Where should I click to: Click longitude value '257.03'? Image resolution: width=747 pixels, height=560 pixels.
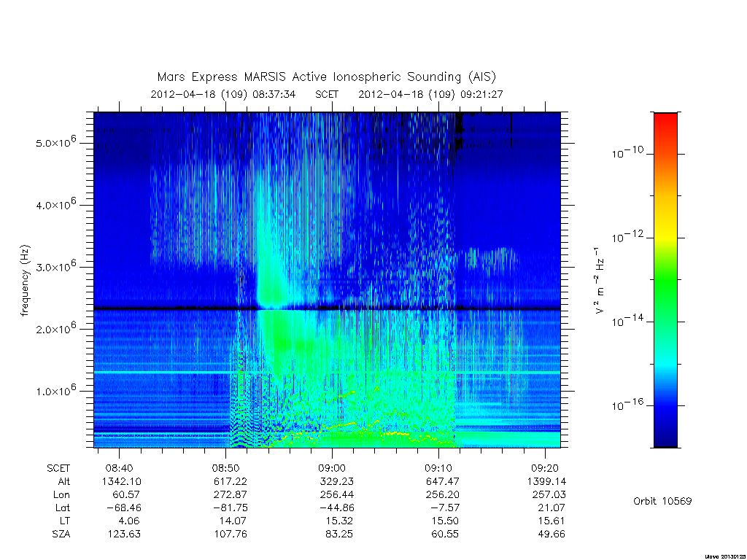pos(549,495)
